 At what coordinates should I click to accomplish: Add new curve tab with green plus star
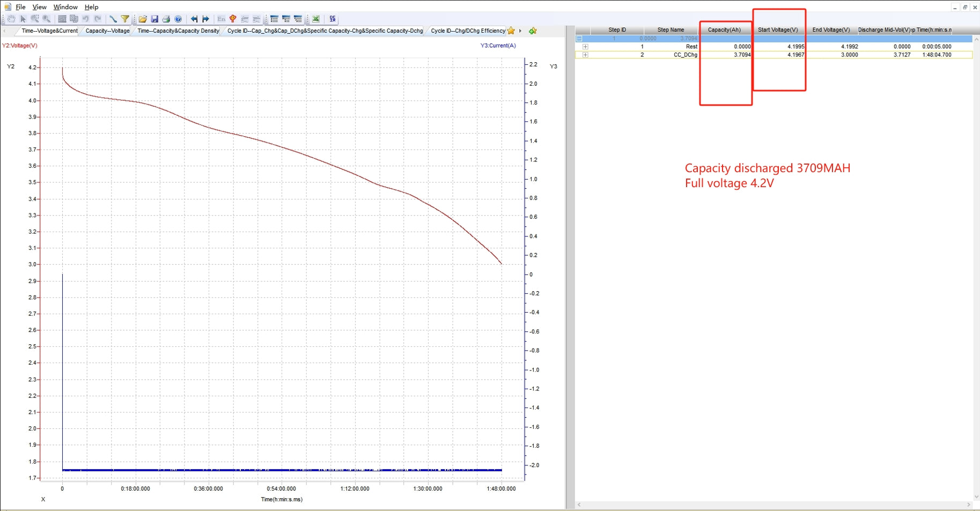tap(533, 31)
